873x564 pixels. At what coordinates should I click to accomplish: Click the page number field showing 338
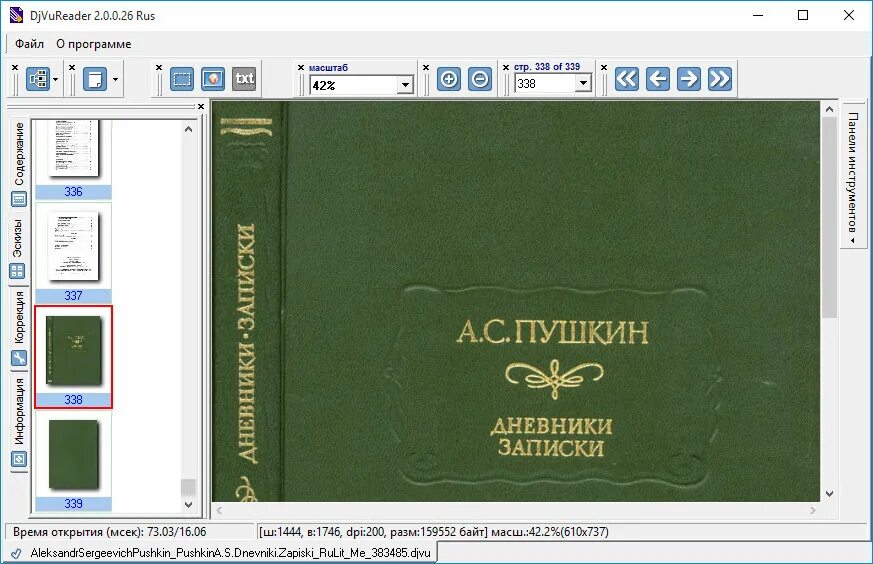pyautogui.click(x=546, y=84)
